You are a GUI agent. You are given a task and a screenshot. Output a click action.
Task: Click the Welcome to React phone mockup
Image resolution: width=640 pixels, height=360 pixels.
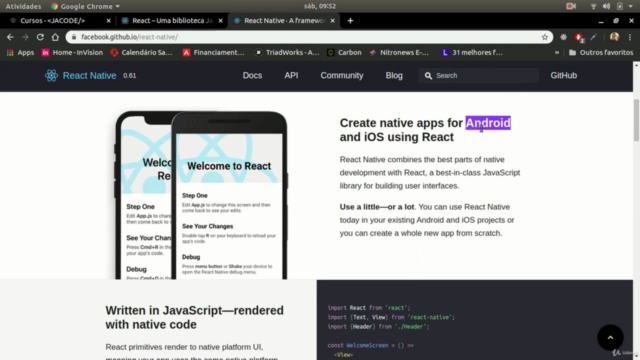coord(229,196)
